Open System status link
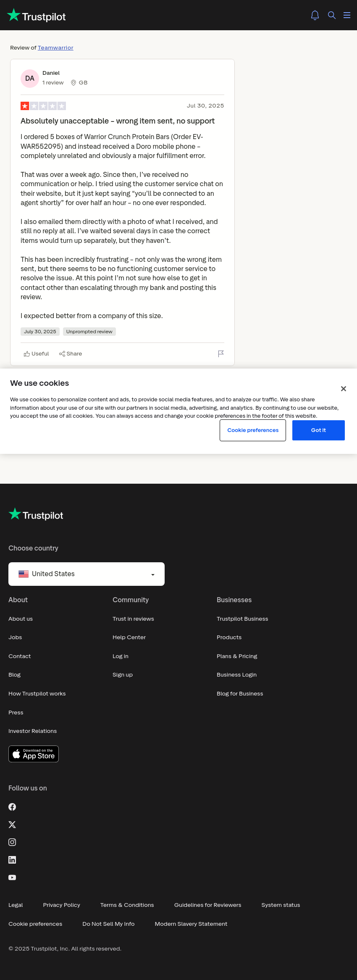 (281, 905)
